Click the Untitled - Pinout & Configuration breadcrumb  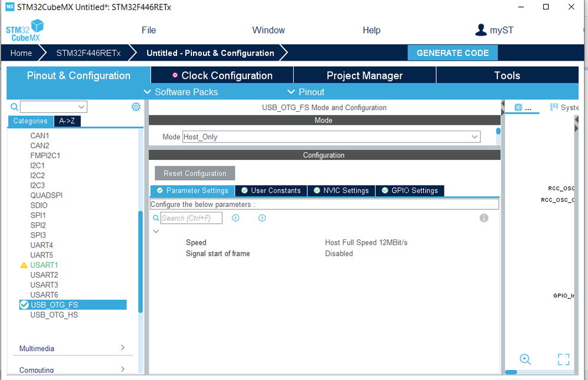coord(210,53)
